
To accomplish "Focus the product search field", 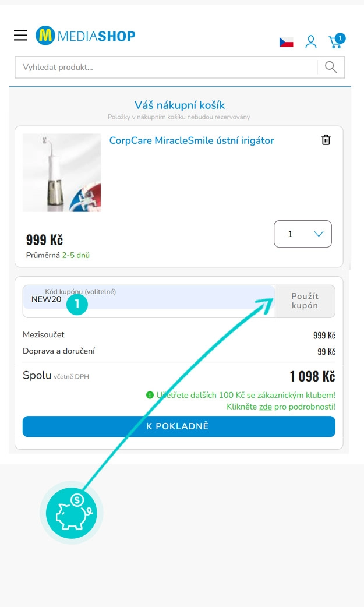I will tap(166, 68).
